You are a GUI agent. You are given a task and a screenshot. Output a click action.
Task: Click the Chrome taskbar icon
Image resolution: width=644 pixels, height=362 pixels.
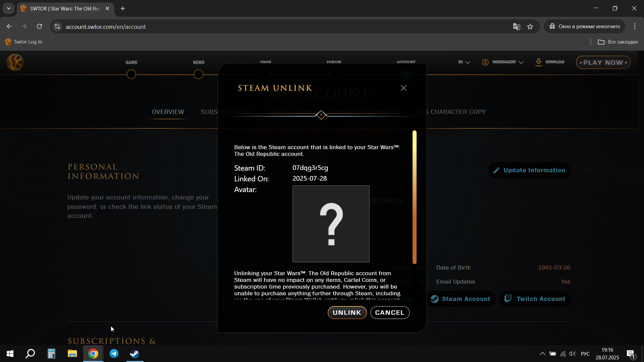pyautogui.click(x=93, y=354)
